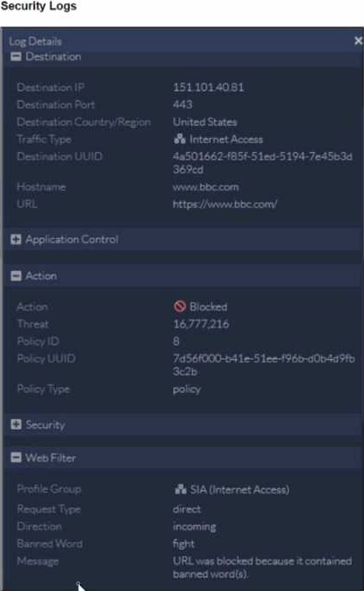Click the SIA profile group icon

pos(181,489)
